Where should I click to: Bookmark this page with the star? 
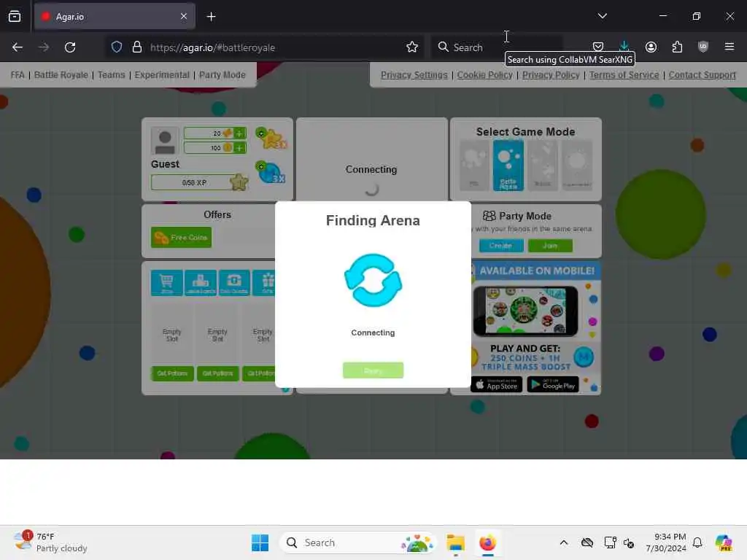click(x=412, y=47)
